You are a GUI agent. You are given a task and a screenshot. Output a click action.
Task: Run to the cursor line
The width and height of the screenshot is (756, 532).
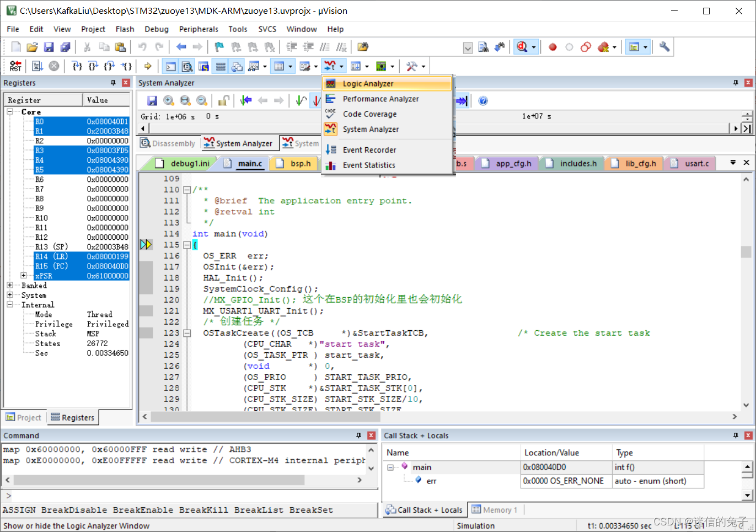pyautogui.click(x=127, y=67)
